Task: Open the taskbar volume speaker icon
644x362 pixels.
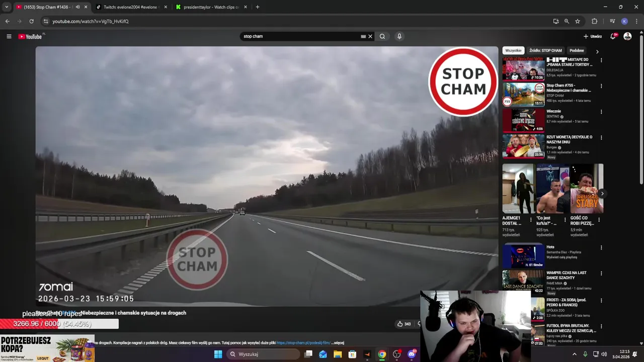Action: coord(604,354)
